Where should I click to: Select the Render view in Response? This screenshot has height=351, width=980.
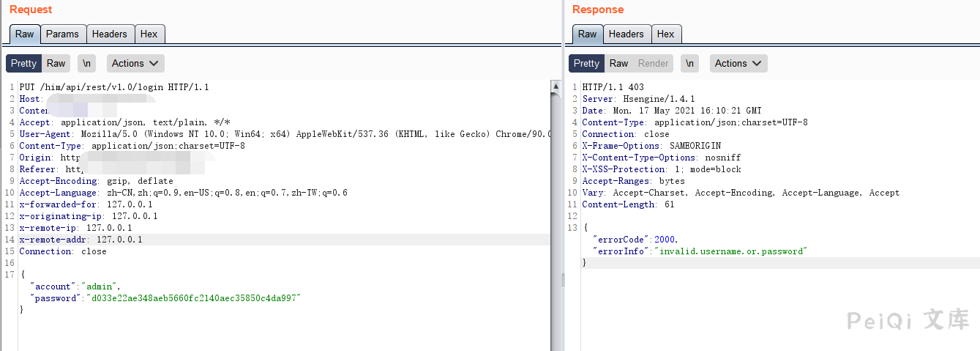click(653, 64)
